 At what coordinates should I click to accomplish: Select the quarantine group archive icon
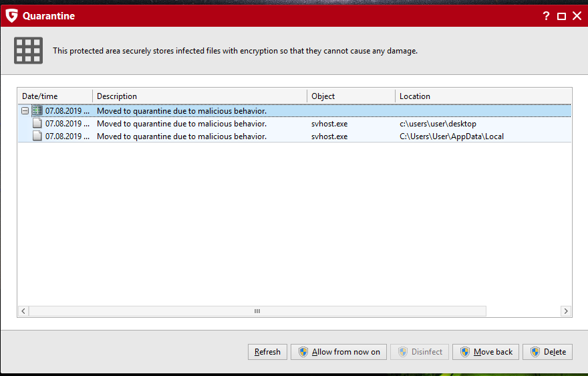[x=37, y=110]
